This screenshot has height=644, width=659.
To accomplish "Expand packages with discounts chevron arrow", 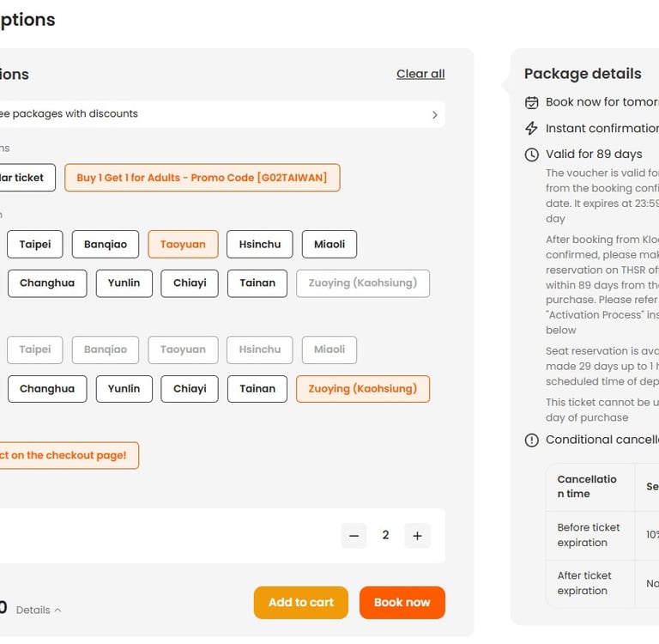I will pos(434,114).
